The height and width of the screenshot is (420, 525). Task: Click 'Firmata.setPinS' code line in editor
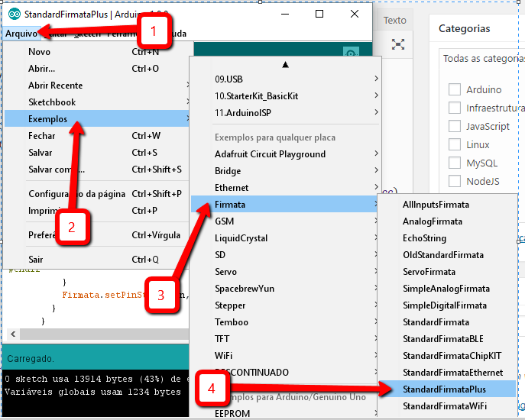(104, 295)
